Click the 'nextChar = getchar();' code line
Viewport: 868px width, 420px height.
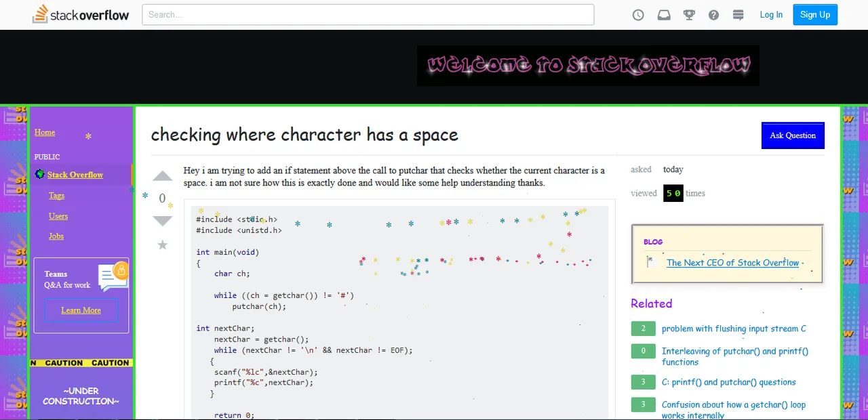261,339
